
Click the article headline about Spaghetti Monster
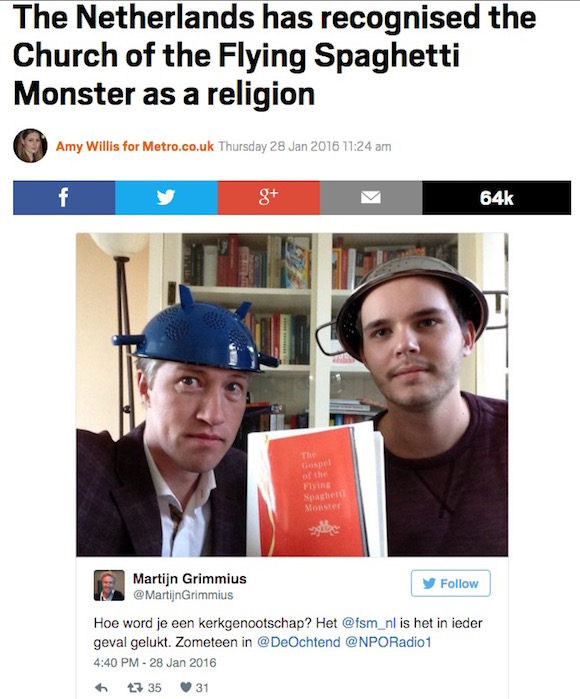point(274,55)
